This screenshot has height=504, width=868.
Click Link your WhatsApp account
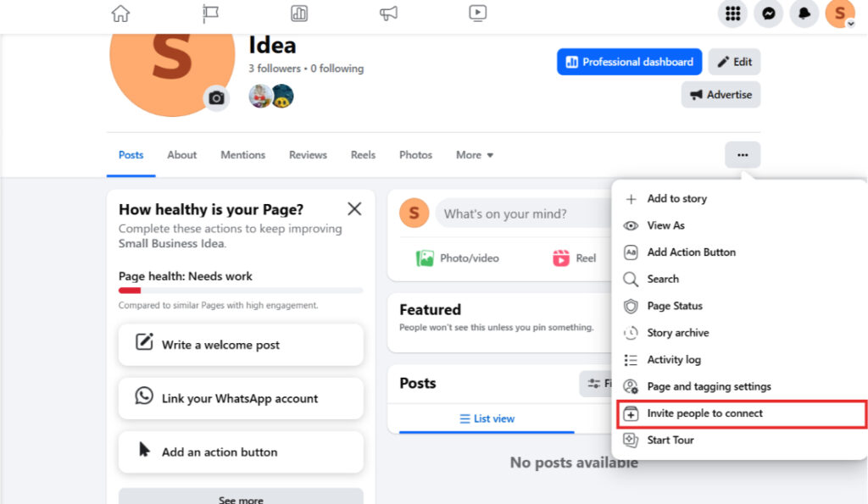(x=241, y=398)
